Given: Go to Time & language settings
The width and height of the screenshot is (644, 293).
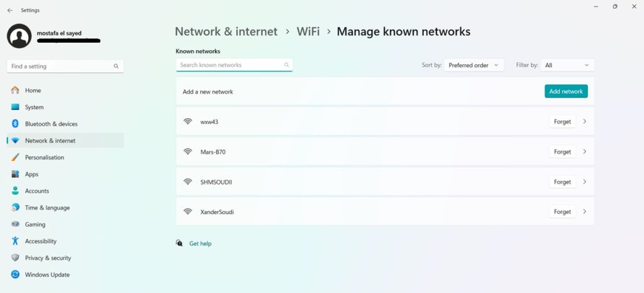Looking at the screenshot, I should 47,207.
